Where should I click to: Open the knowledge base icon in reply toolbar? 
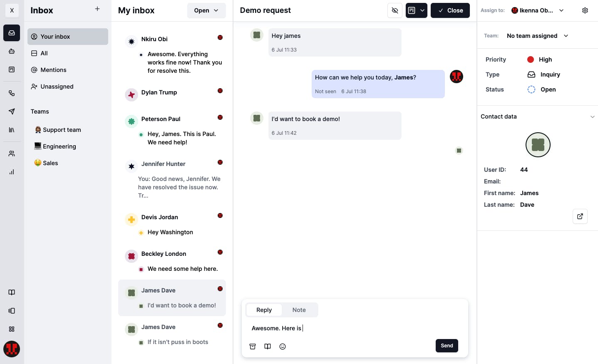click(x=268, y=347)
